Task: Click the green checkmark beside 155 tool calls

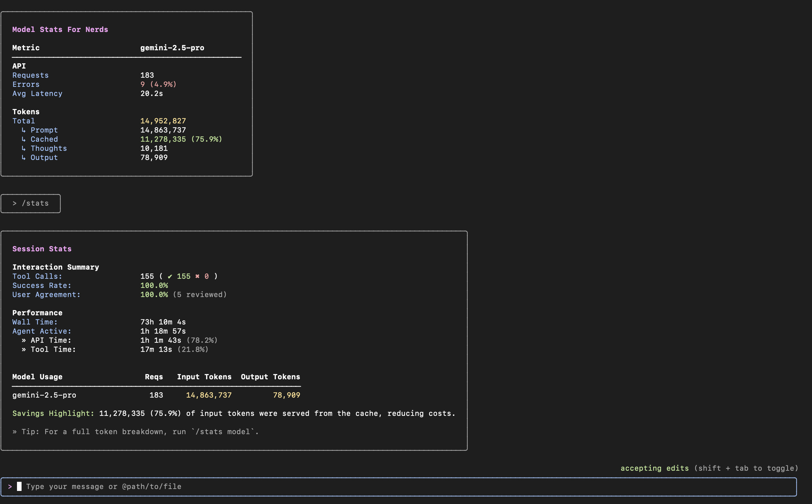Action: (x=170, y=276)
